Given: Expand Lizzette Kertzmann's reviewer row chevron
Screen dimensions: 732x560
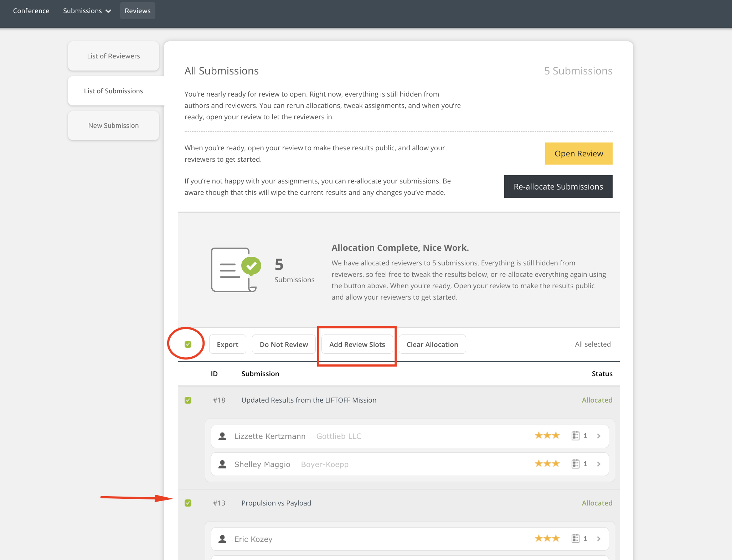Looking at the screenshot, I should [x=599, y=436].
